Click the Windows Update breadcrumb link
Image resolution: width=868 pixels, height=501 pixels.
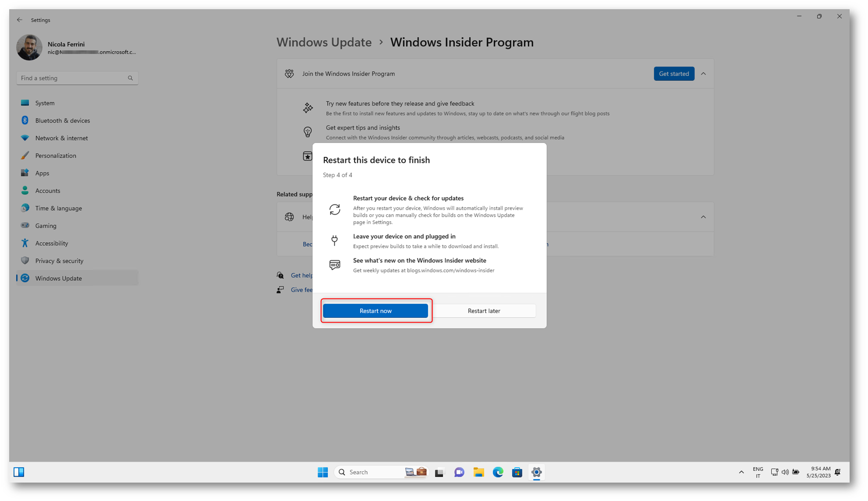tap(324, 42)
